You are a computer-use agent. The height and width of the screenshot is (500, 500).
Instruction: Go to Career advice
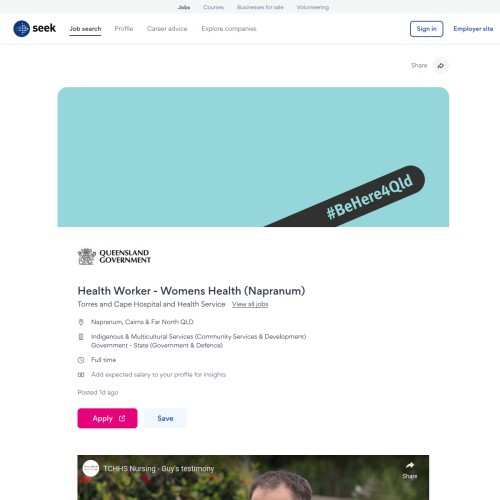(x=167, y=29)
